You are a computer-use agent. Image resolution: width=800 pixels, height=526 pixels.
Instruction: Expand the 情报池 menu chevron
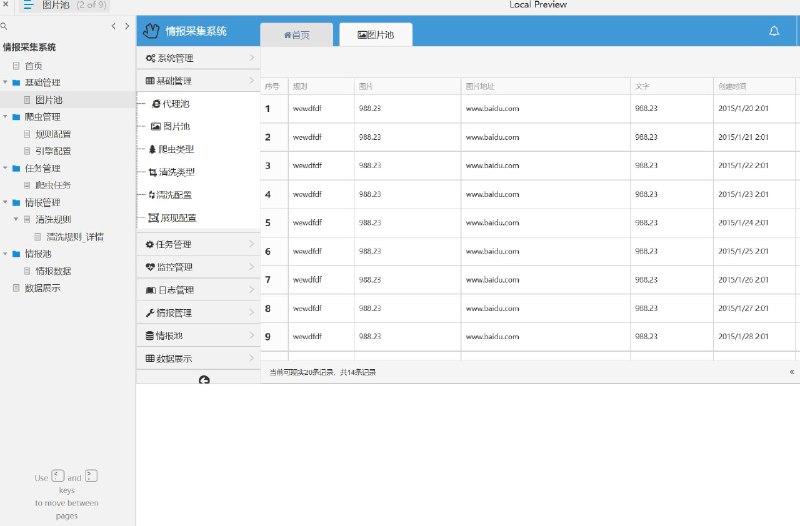click(252, 335)
